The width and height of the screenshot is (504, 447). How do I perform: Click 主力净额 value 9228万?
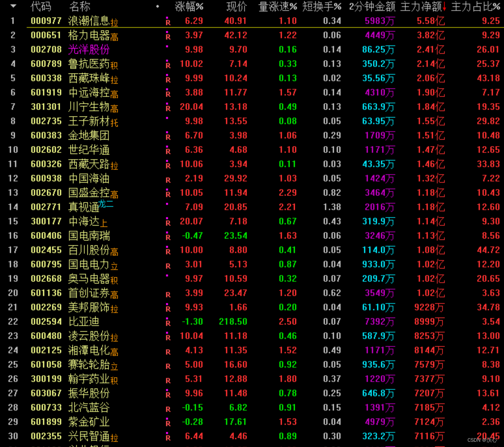click(x=429, y=308)
